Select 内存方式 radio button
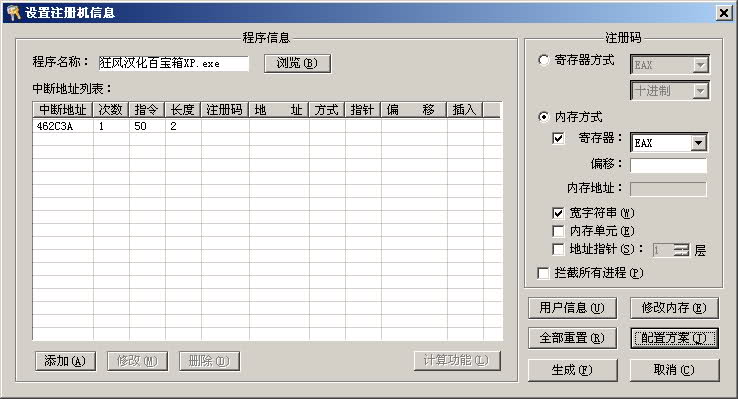The height and width of the screenshot is (399, 738). (544, 117)
